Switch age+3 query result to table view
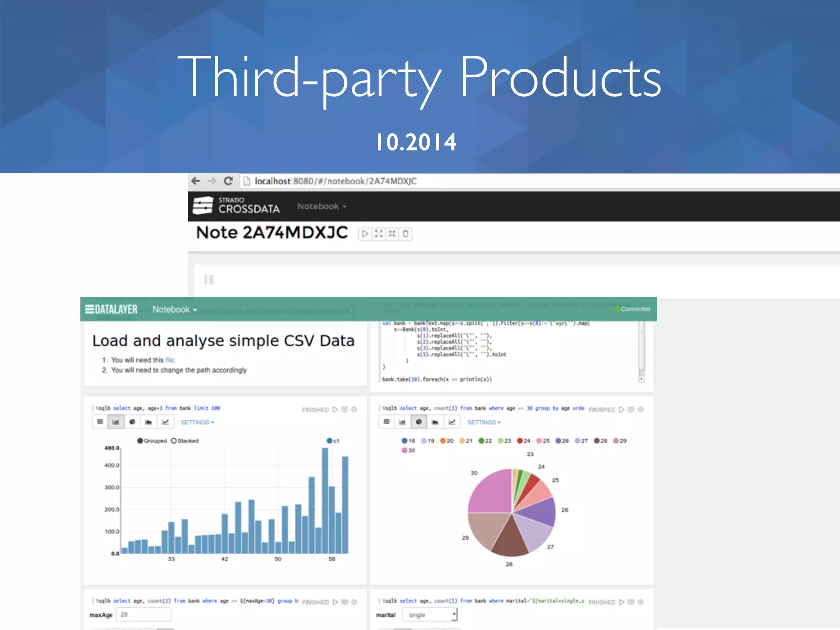This screenshot has height=630, width=840. (x=100, y=422)
